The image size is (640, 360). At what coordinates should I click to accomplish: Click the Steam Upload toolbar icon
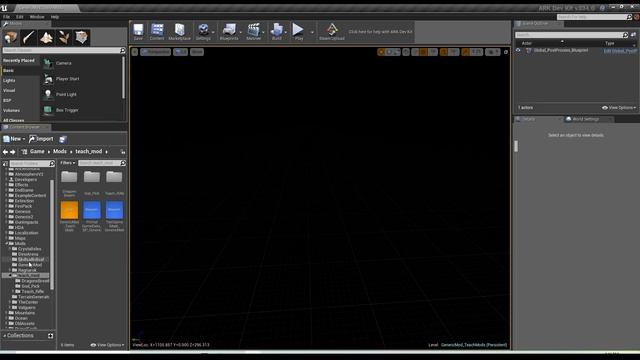click(x=332, y=31)
